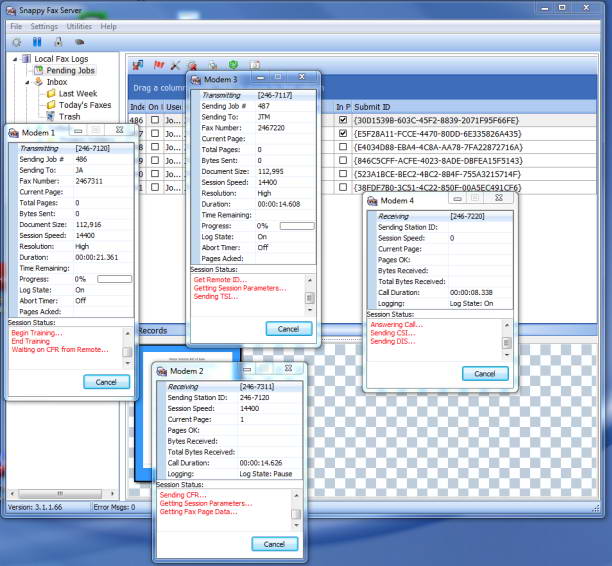Click the Inde column header
The height and width of the screenshot is (566, 612).
tap(137, 107)
